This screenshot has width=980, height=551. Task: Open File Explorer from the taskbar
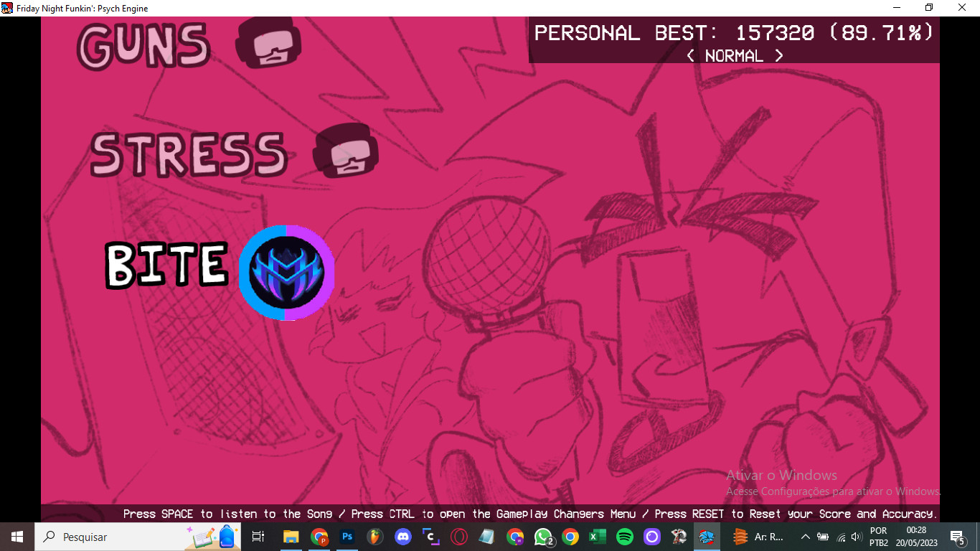pyautogui.click(x=291, y=537)
